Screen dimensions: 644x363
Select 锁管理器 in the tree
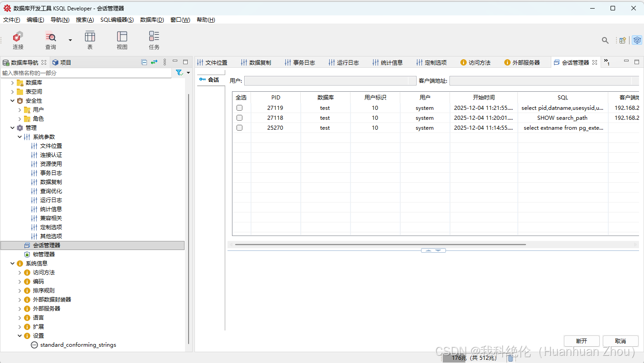coord(43,255)
